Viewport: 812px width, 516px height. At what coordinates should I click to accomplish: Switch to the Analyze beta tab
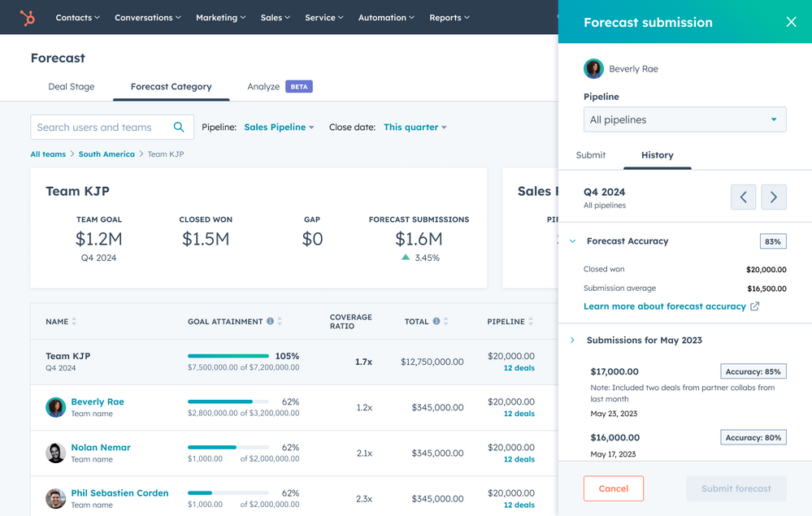pyautogui.click(x=280, y=86)
